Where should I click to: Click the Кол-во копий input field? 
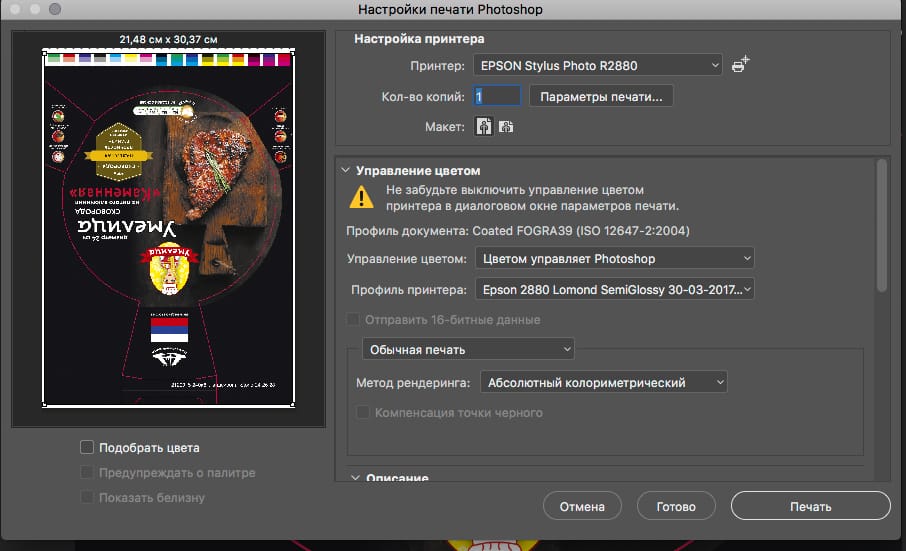pyautogui.click(x=497, y=97)
